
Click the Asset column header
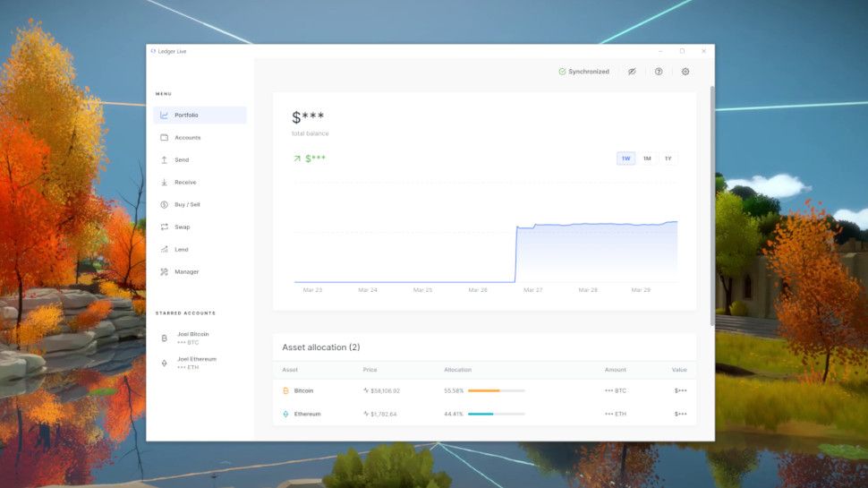[x=290, y=370]
